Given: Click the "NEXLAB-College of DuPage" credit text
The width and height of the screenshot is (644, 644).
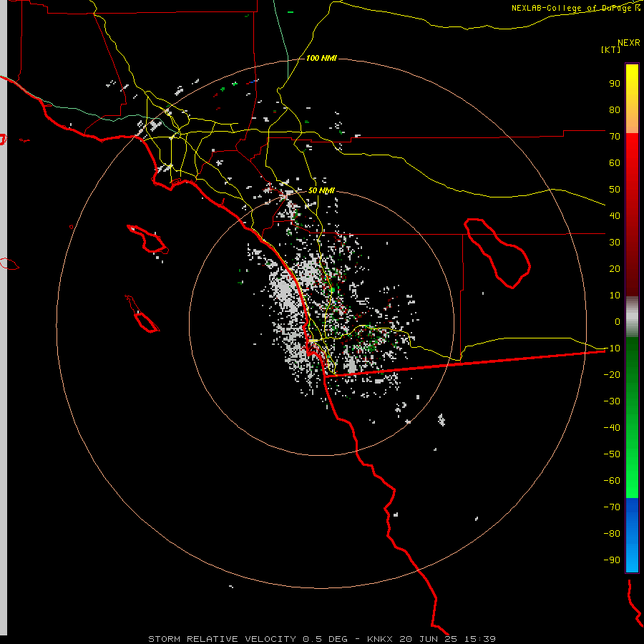Looking at the screenshot, I should 572,8.
